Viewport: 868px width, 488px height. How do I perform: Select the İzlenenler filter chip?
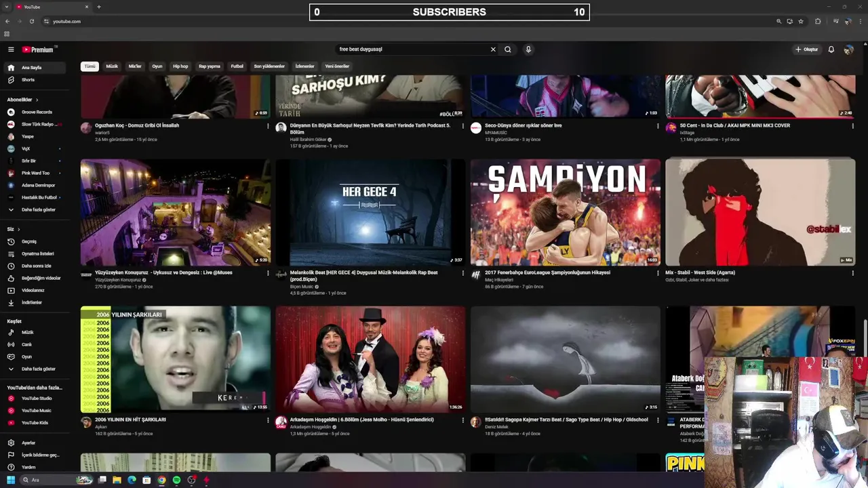(304, 66)
